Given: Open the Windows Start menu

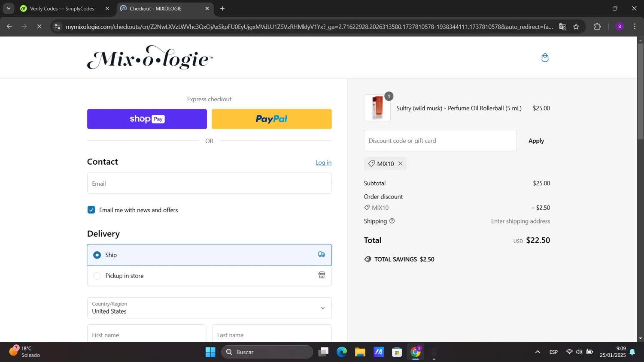Looking at the screenshot, I should click(210, 352).
